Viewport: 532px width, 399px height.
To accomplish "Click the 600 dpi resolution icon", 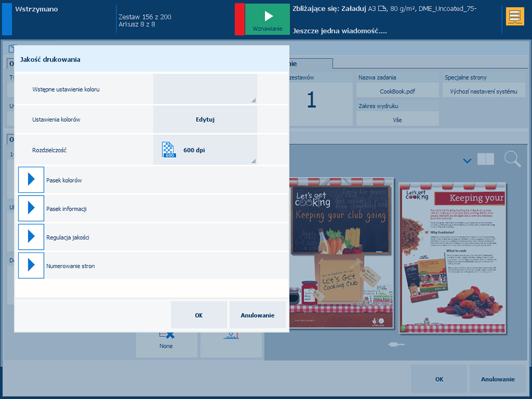I will (x=169, y=150).
